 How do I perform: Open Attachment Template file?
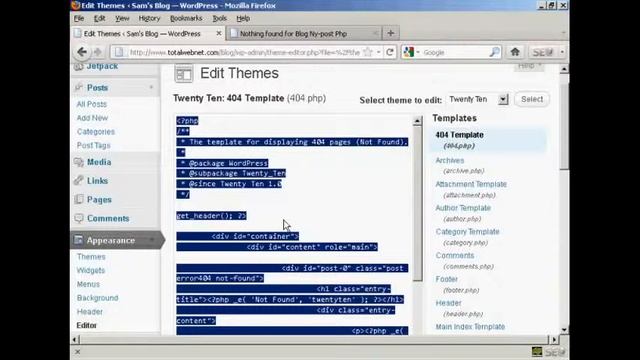[471, 184]
